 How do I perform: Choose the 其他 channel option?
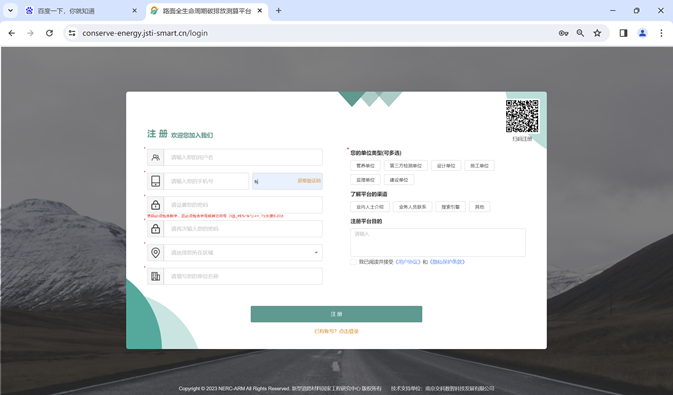coord(479,207)
